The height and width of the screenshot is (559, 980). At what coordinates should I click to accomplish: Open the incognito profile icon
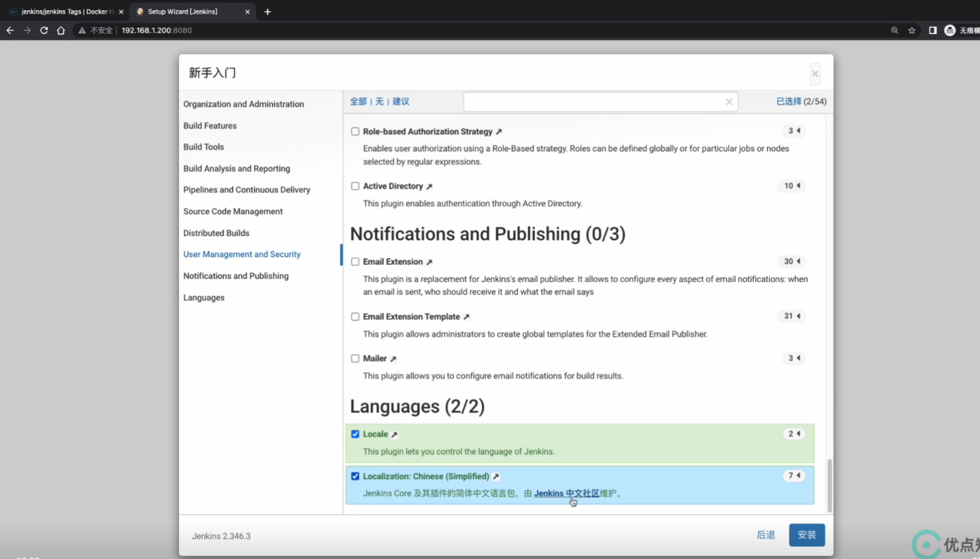point(950,31)
